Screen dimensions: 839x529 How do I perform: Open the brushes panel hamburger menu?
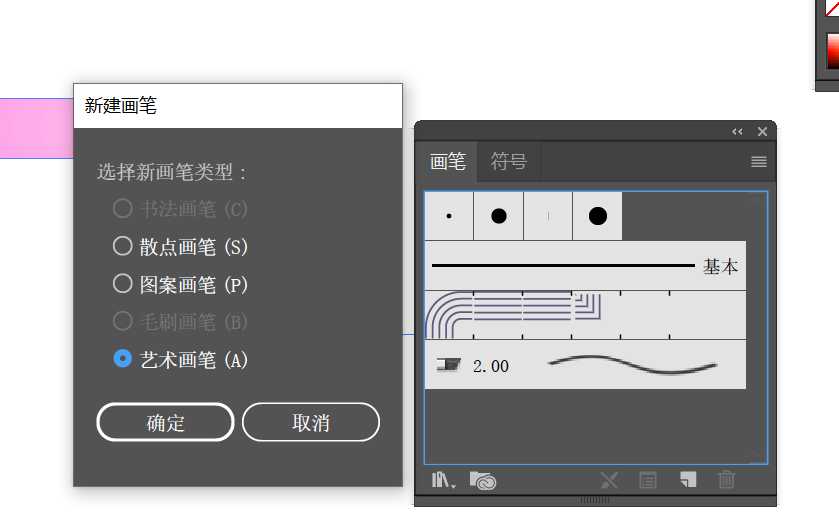click(759, 162)
